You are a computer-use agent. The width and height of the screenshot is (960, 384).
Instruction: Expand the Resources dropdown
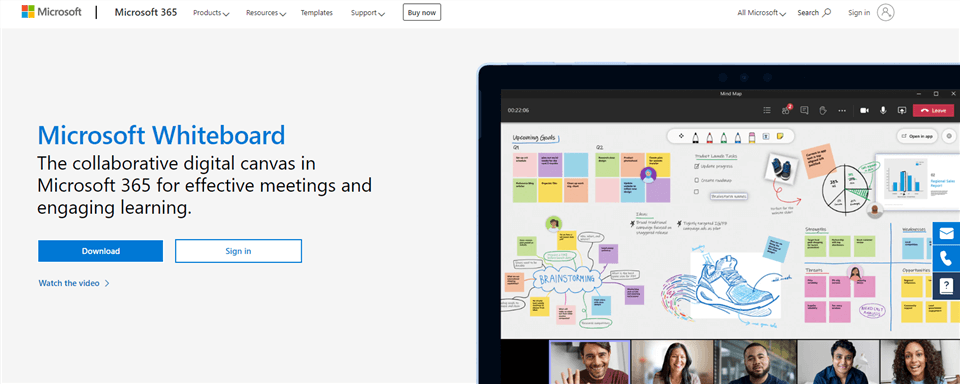pyautogui.click(x=266, y=12)
